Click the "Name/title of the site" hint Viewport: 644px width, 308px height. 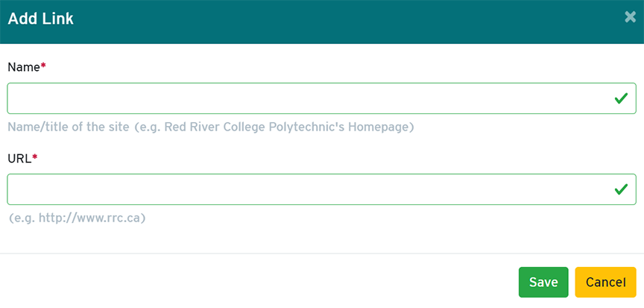[69, 127]
